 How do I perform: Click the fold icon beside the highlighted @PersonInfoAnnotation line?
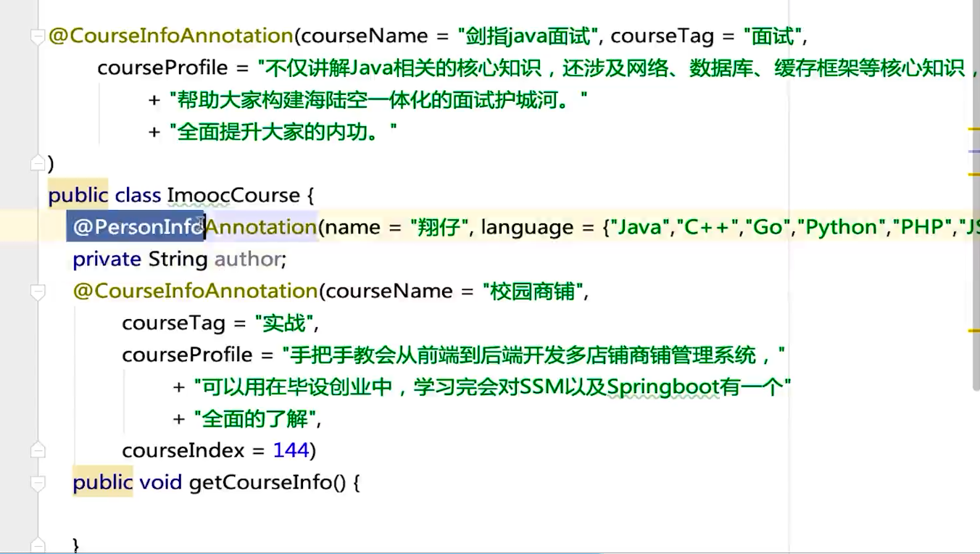38,226
